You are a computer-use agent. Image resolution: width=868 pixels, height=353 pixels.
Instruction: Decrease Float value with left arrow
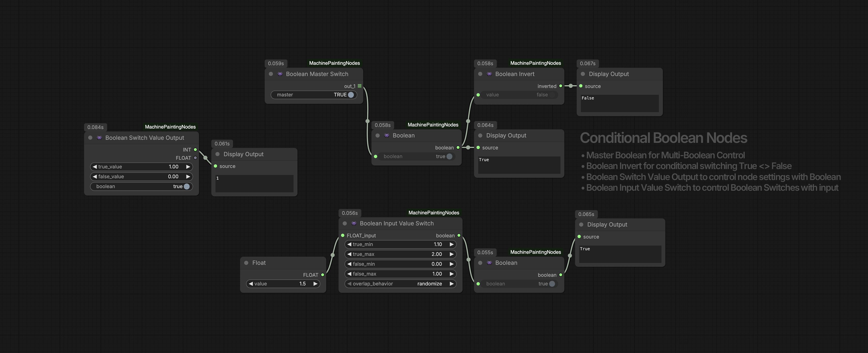point(251,284)
